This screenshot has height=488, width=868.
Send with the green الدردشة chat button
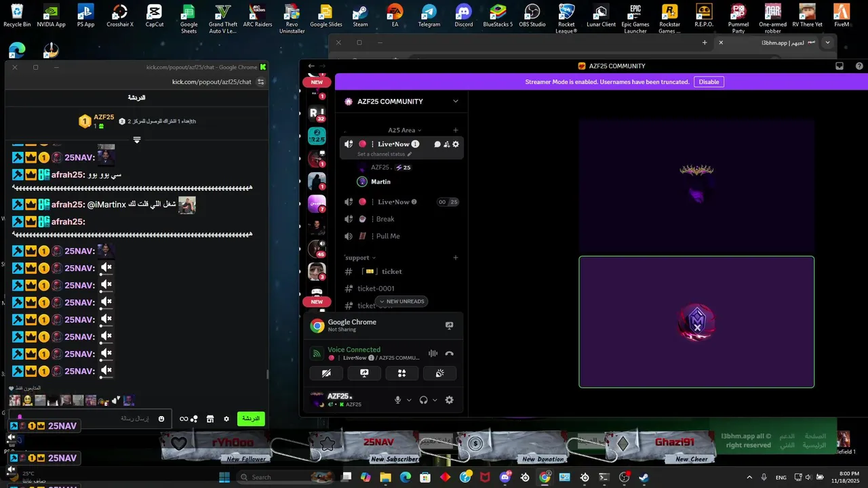coord(251,419)
